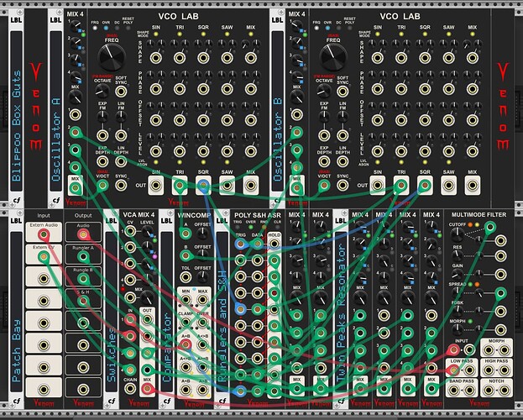Toggle green button beside SPREAD label
This screenshot has width=523, height=420.
click(470, 284)
